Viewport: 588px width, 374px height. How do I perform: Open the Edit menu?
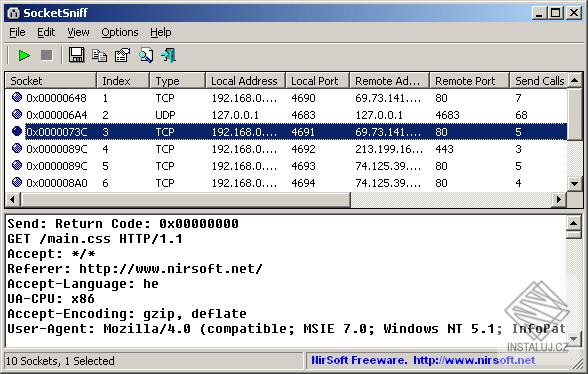pyautogui.click(x=46, y=32)
